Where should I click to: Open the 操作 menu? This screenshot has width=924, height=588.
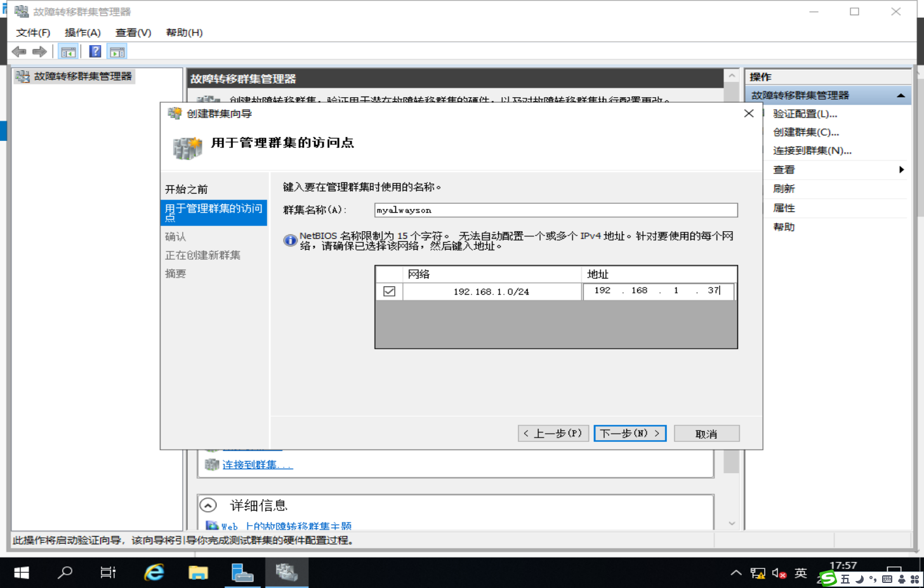point(83,32)
